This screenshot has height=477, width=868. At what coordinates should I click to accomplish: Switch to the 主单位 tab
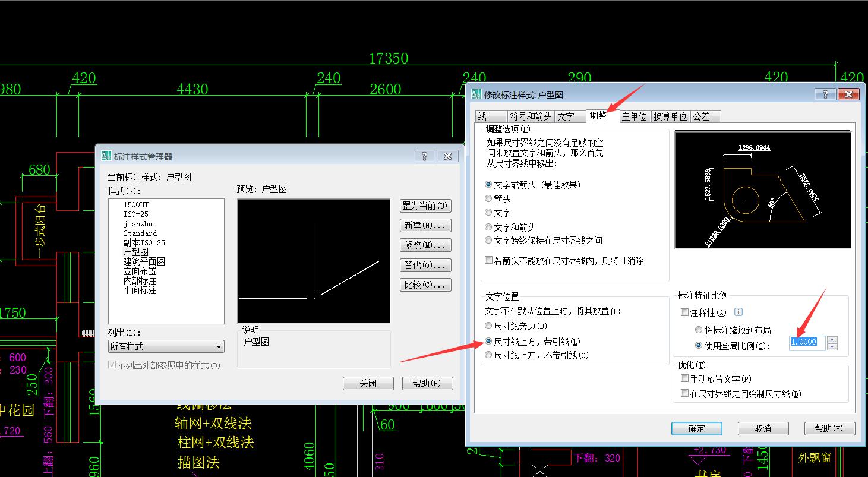pyautogui.click(x=634, y=116)
